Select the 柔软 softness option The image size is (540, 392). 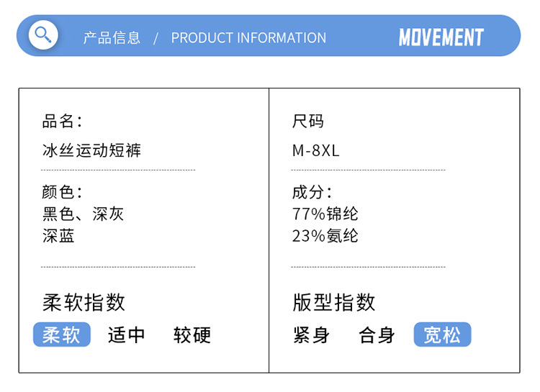pos(62,334)
